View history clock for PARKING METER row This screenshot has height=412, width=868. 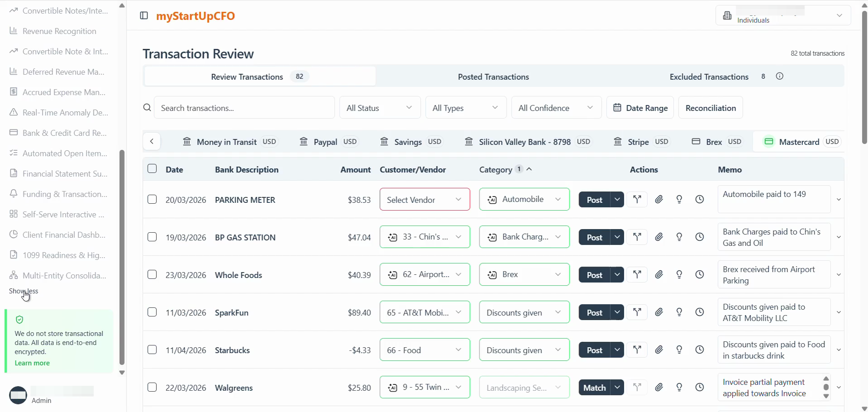click(x=700, y=199)
